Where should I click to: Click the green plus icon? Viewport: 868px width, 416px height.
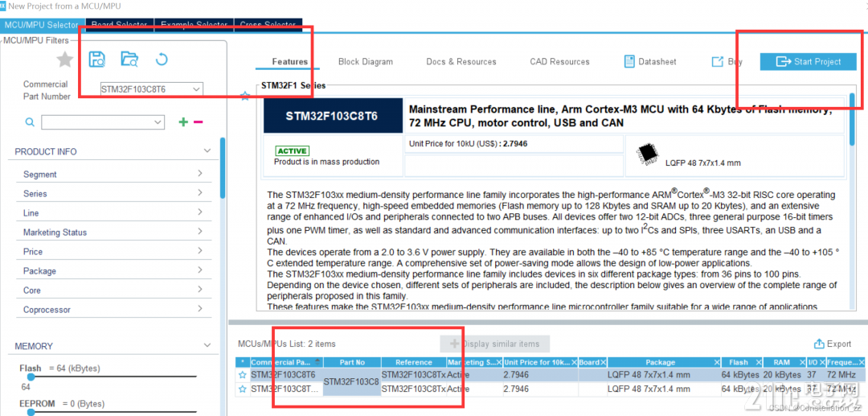tap(183, 122)
